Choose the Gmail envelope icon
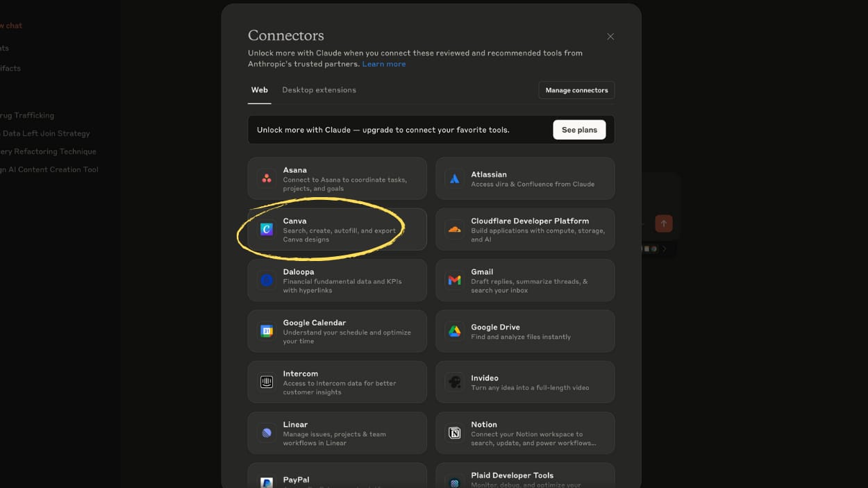Image resolution: width=868 pixels, height=488 pixels. point(455,280)
